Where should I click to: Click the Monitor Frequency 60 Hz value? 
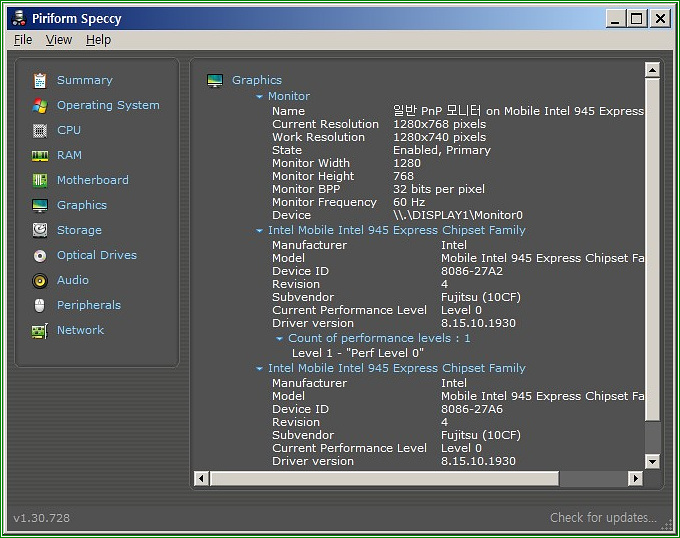pos(409,202)
